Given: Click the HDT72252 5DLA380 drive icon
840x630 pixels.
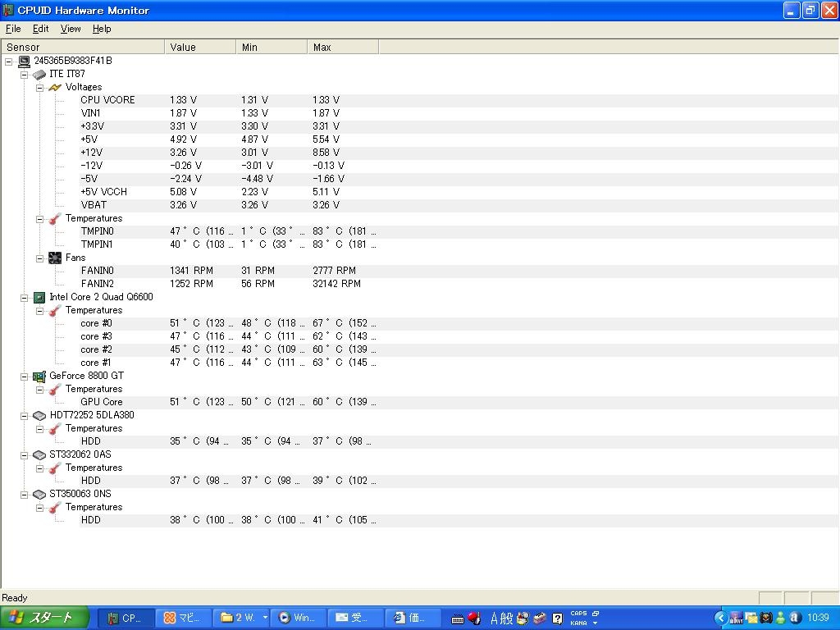Looking at the screenshot, I should pyautogui.click(x=39, y=416).
